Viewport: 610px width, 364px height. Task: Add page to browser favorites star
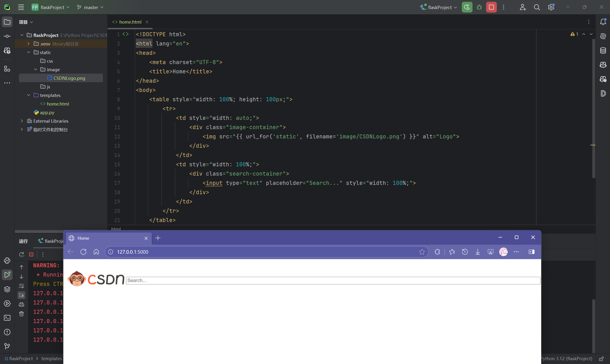(x=422, y=252)
